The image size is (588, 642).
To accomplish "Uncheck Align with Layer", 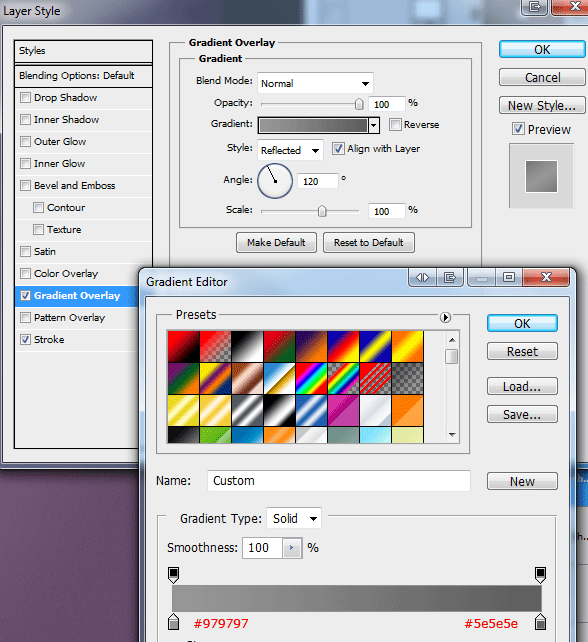I will [338, 149].
